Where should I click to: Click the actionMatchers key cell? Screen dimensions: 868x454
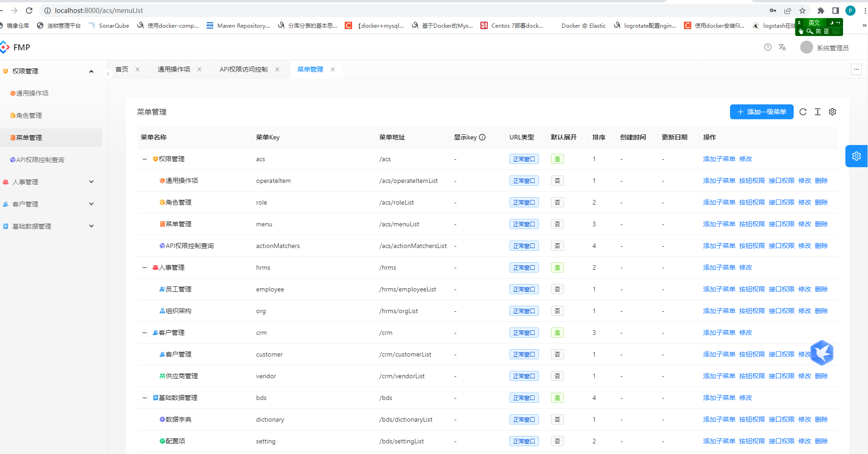[278, 246]
